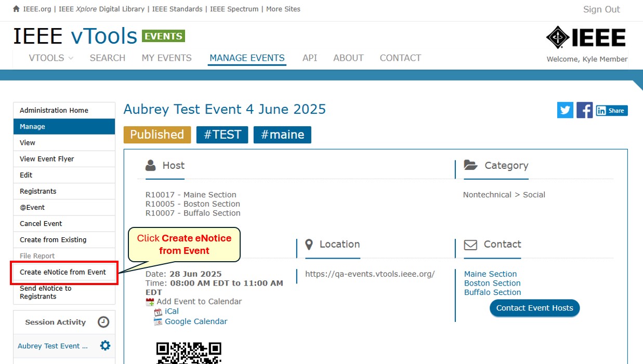Click the event QR code

click(x=189, y=353)
